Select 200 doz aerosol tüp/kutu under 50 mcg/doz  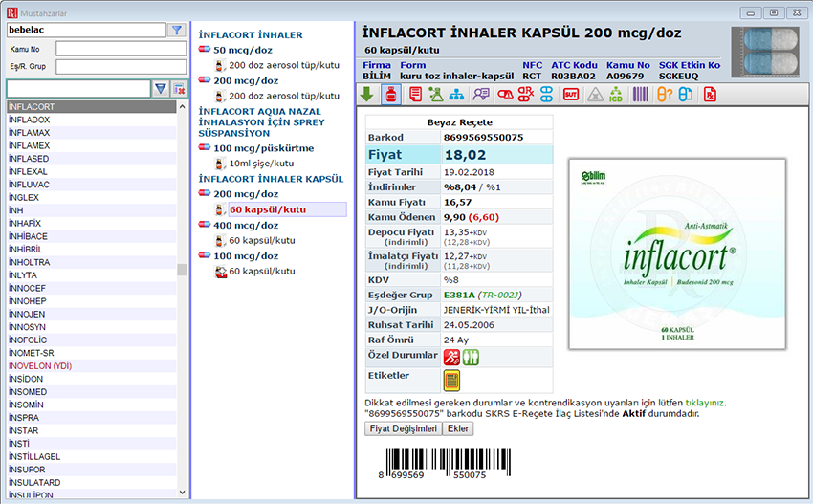[x=283, y=64]
